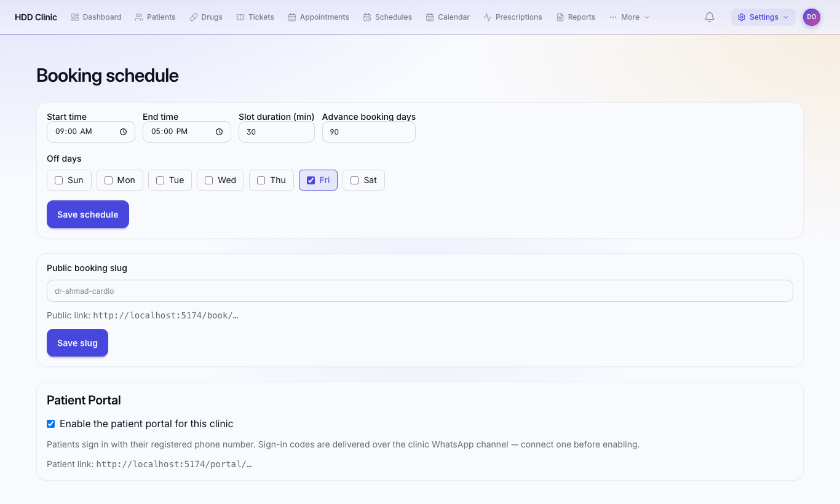Image resolution: width=840 pixels, height=504 pixels.
Task: Open the Settings dropdown chevron
Action: (786, 17)
